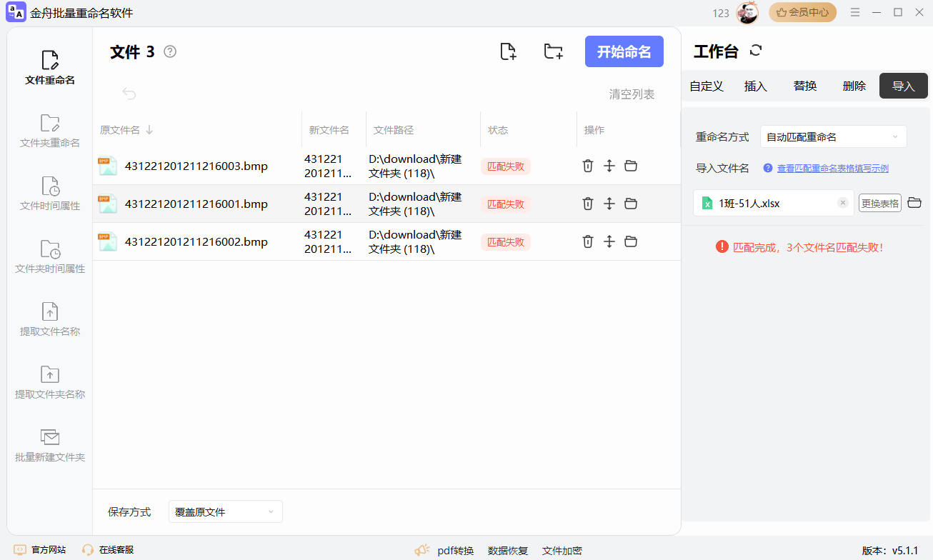Screen dimensions: 933x560
Task: Open the hamburger menu in title bar
Action: 855,13
